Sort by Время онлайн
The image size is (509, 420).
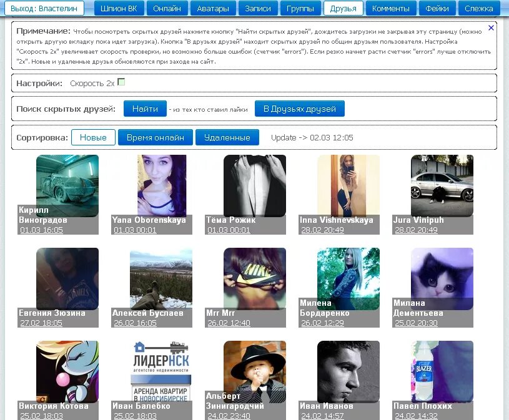click(156, 137)
